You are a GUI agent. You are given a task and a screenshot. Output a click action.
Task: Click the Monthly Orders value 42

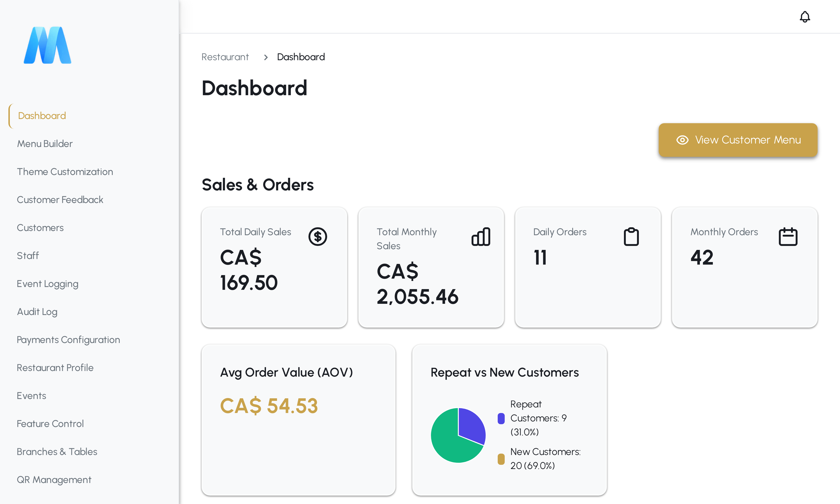tap(702, 257)
